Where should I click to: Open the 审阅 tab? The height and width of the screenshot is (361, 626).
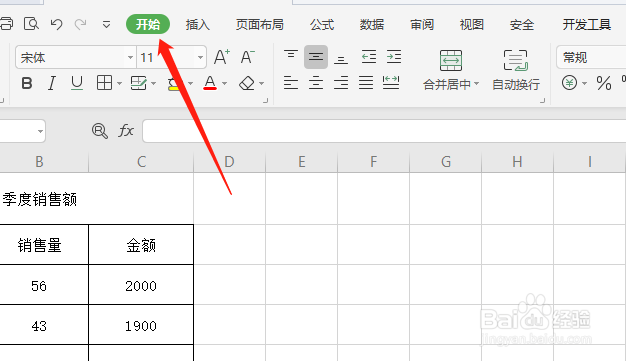pos(422,25)
